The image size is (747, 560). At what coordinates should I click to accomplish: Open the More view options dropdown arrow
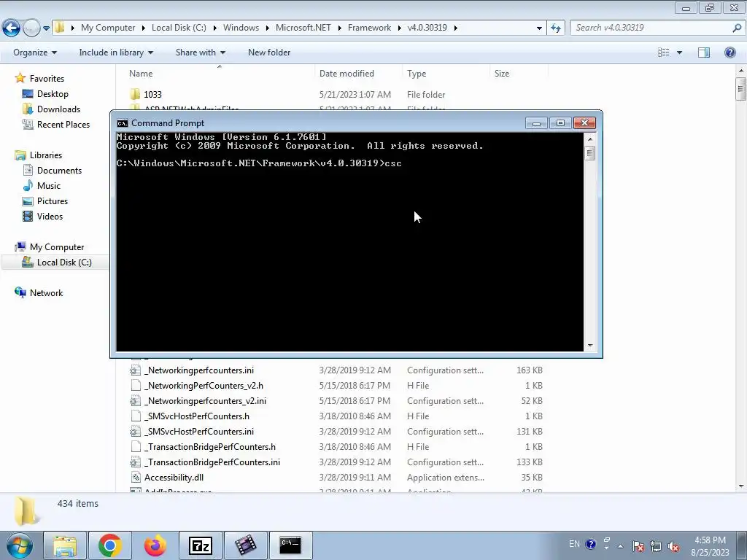pos(679,52)
